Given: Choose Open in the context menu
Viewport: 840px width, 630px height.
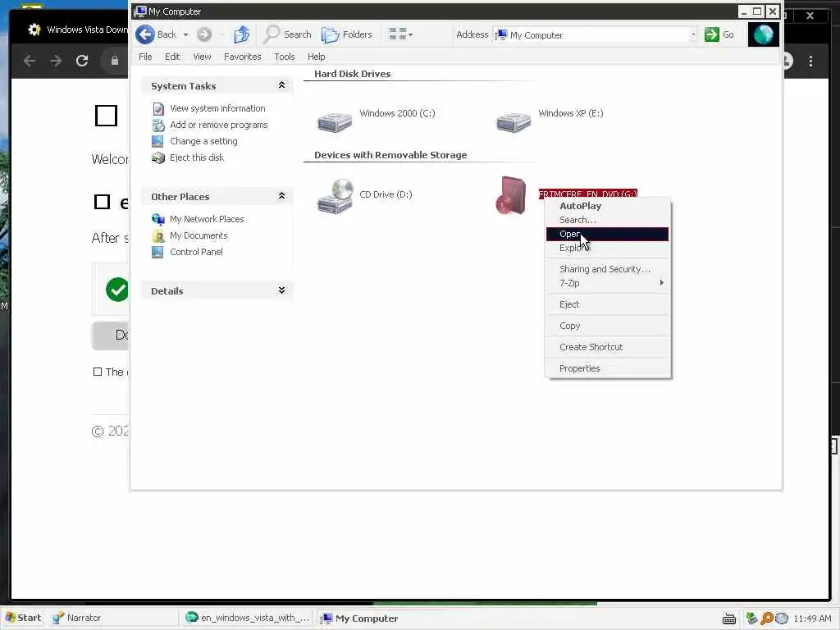Looking at the screenshot, I should pyautogui.click(x=608, y=234).
